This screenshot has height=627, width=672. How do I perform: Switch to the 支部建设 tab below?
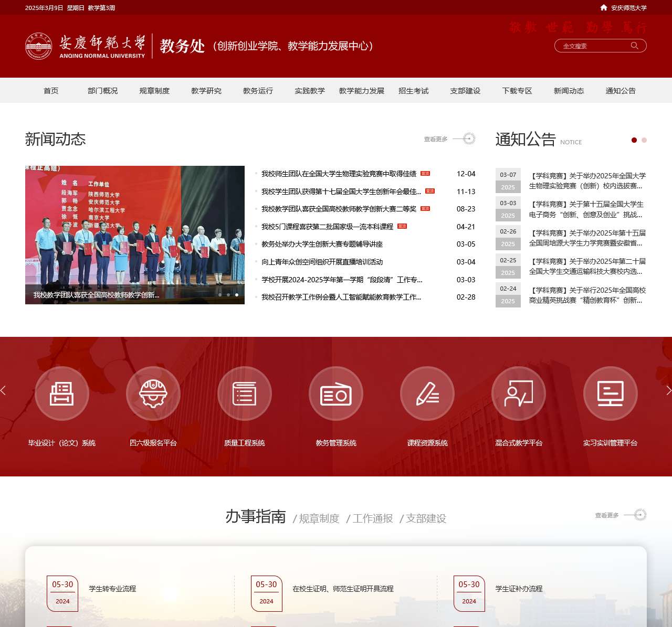click(426, 518)
